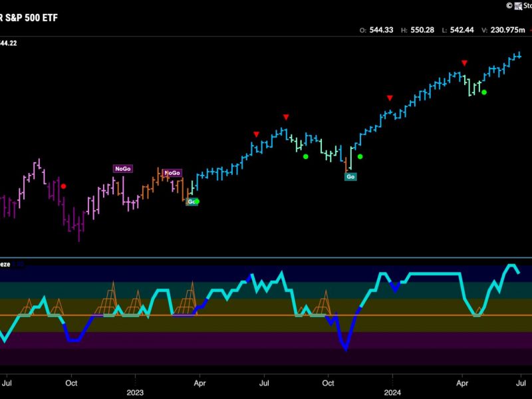Click the S&P 500 ETF chart title

tap(29, 18)
